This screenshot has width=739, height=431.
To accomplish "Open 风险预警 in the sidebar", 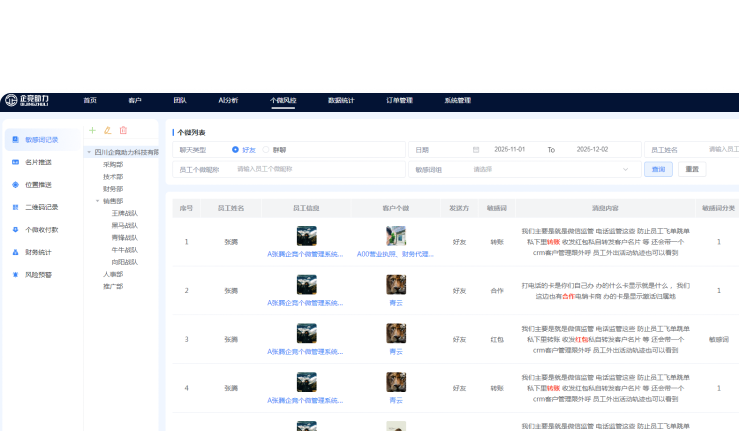I will [38, 274].
